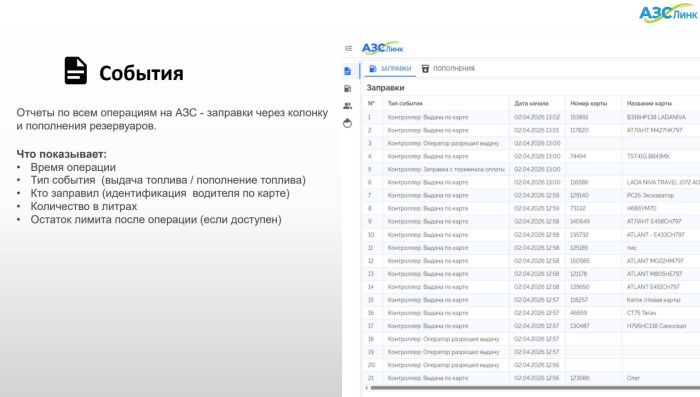The width and height of the screenshot is (700, 397).
Task: Select card name PC26 Экскаватор
Action: (650, 196)
